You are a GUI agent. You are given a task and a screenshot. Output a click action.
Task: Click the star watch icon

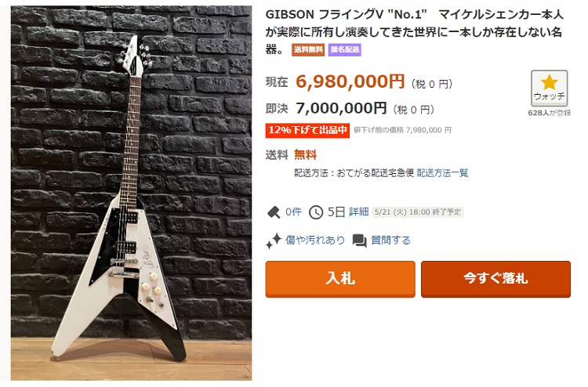point(549,82)
